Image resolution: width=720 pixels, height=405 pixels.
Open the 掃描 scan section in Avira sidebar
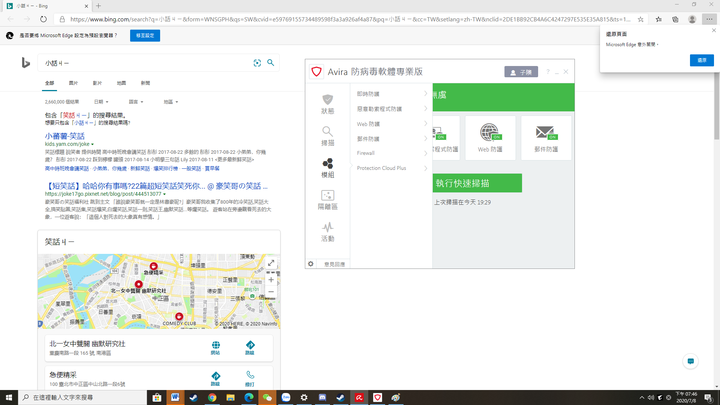[327, 136]
